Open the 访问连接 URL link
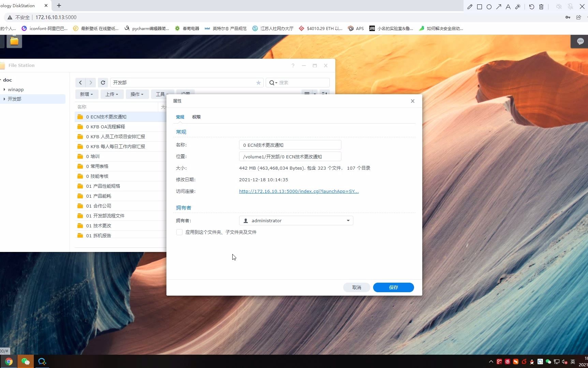This screenshot has width=588, height=368. (x=299, y=192)
